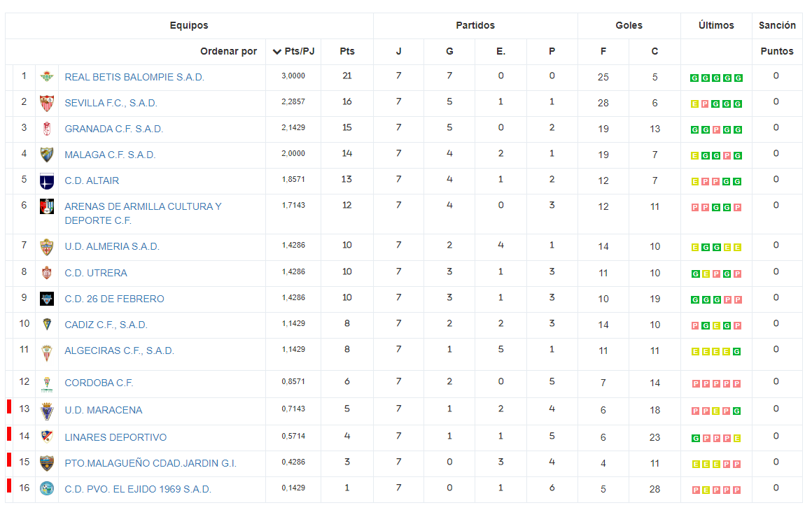Sort by the F goals for header
The image size is (812, 510).
(x=603, y=51)
